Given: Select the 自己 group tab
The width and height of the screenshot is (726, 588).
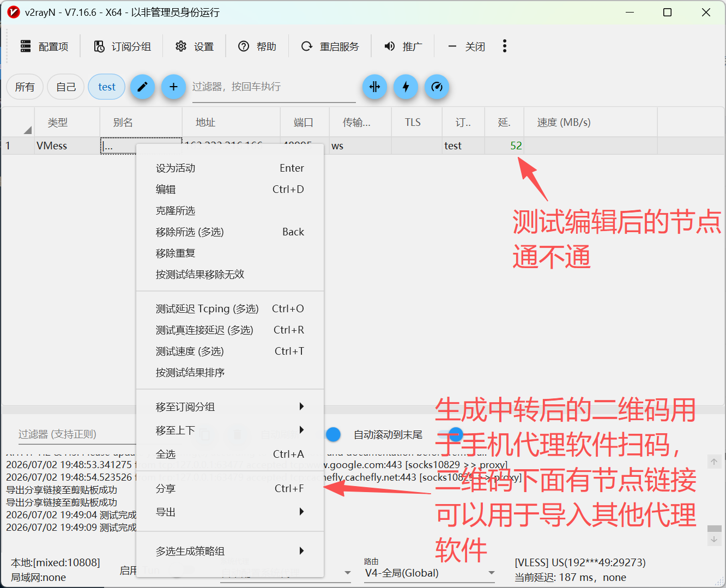Looking at the screenshot, I should (66, 87).
